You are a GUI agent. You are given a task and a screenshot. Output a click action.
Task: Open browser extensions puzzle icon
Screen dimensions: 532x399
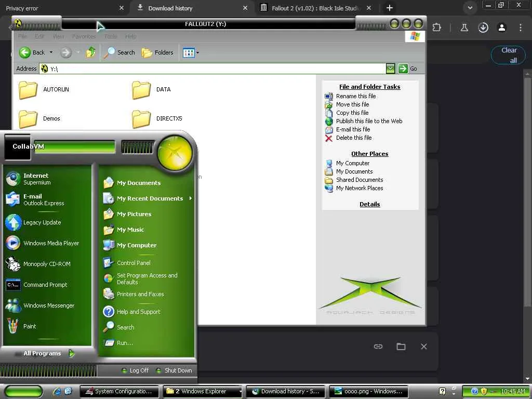437,27
